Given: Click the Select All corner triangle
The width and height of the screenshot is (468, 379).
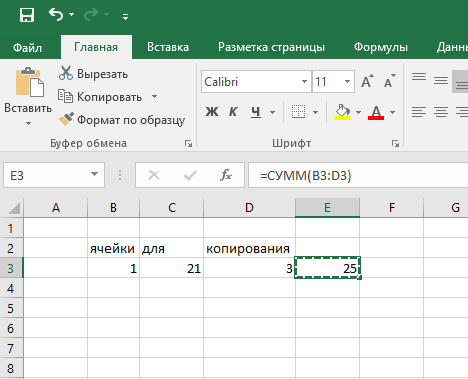Looking at the screenshot, I should click(13, 208).
